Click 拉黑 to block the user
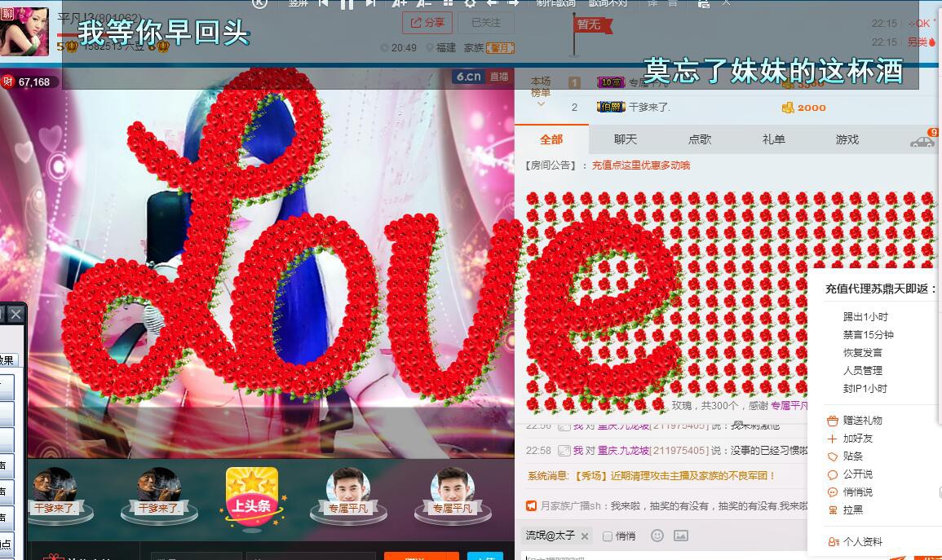The image size is (942, 560). click(852, 510)
